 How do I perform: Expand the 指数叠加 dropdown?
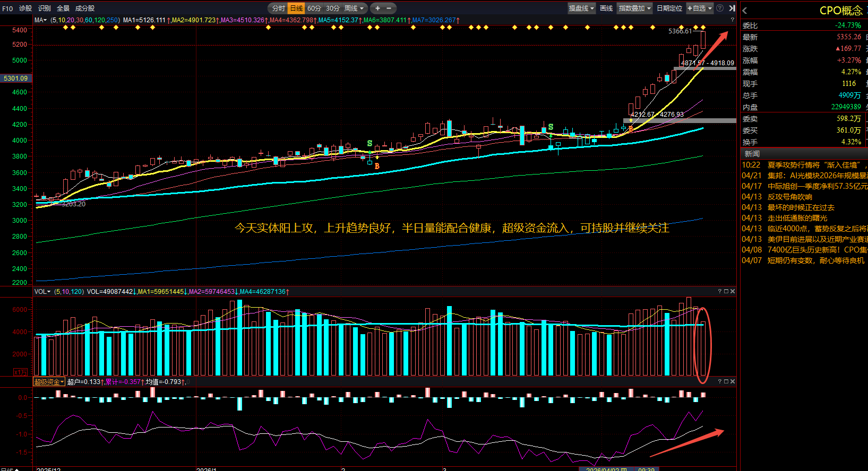pyautogui.click(x=634, y=8)
